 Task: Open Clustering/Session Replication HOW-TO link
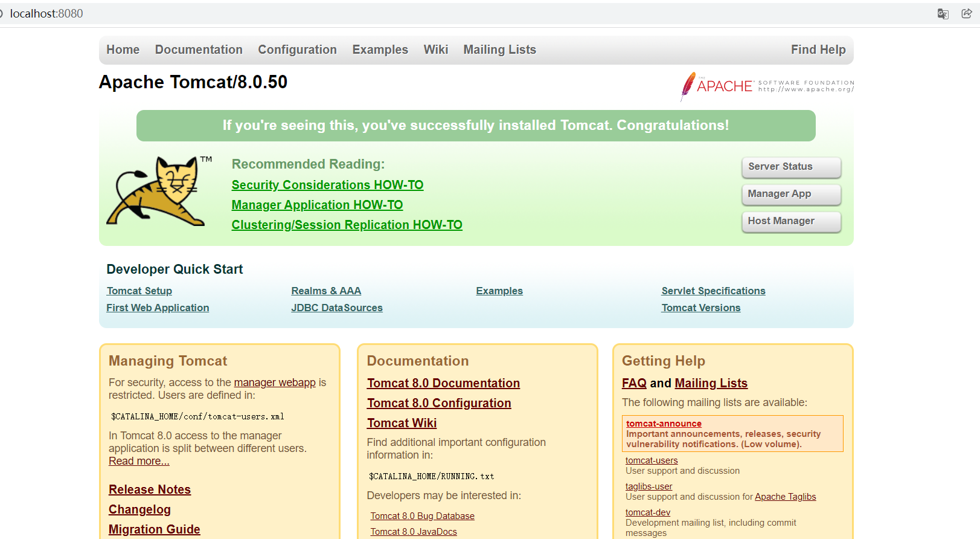(x=347, y=225)
